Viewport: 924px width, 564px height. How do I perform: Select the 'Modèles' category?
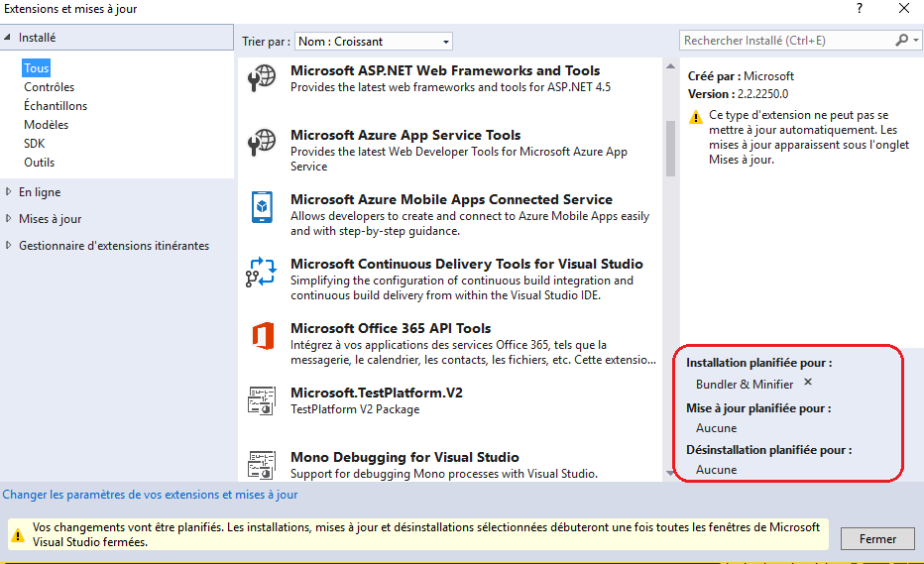tap(47, 125)
